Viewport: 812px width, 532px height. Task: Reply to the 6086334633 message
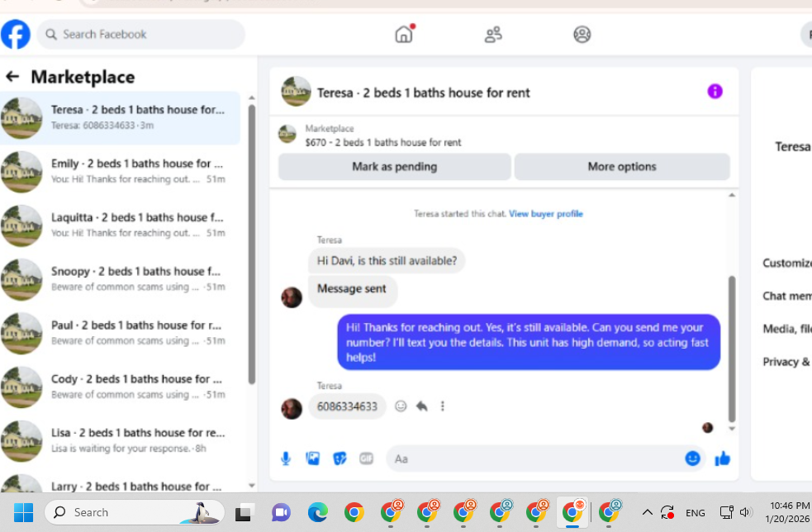421,406
